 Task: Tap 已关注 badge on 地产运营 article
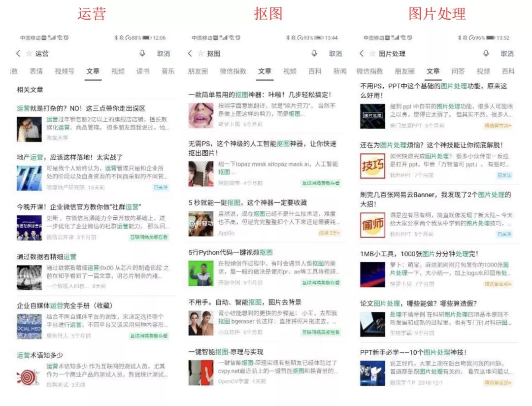(x=161, y=188)
